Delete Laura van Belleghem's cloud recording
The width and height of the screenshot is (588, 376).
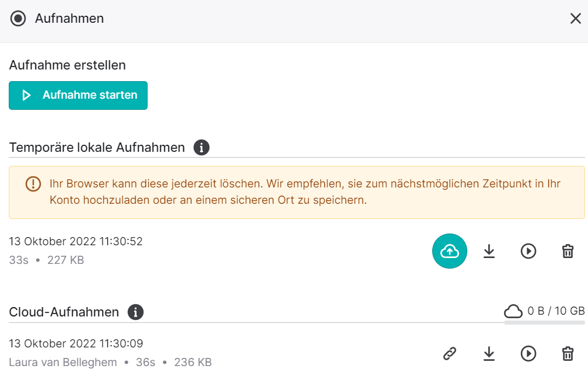tap(568, 353)
